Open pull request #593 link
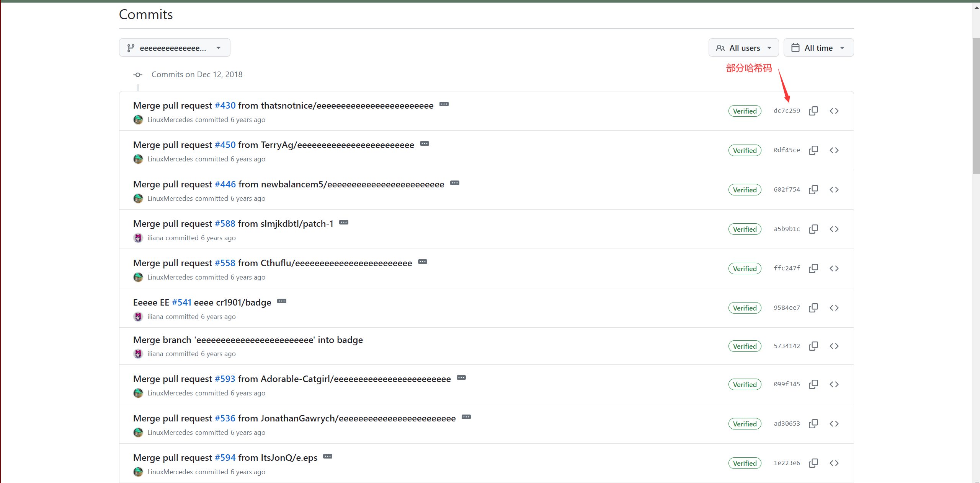 tap(225, 379)
